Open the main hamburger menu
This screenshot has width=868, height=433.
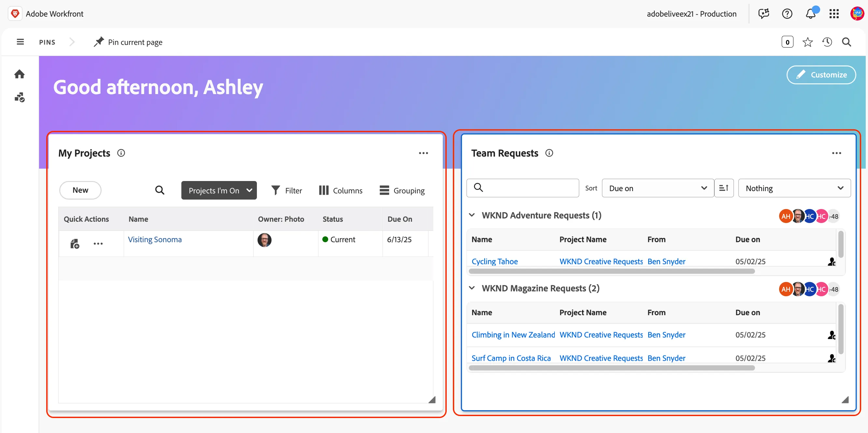[20, 42]
